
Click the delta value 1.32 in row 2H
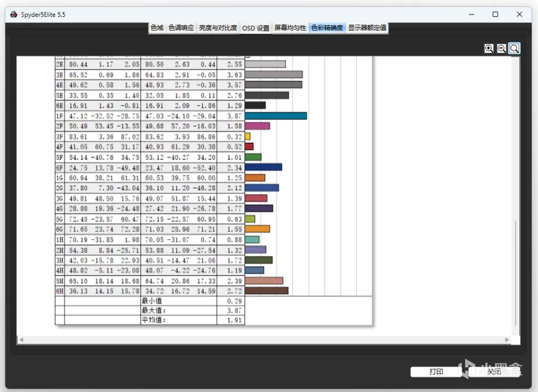click(234, 250)
